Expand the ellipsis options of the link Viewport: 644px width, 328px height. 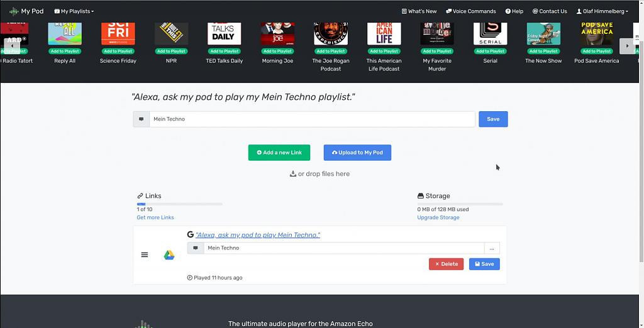[x=492, y=248]
